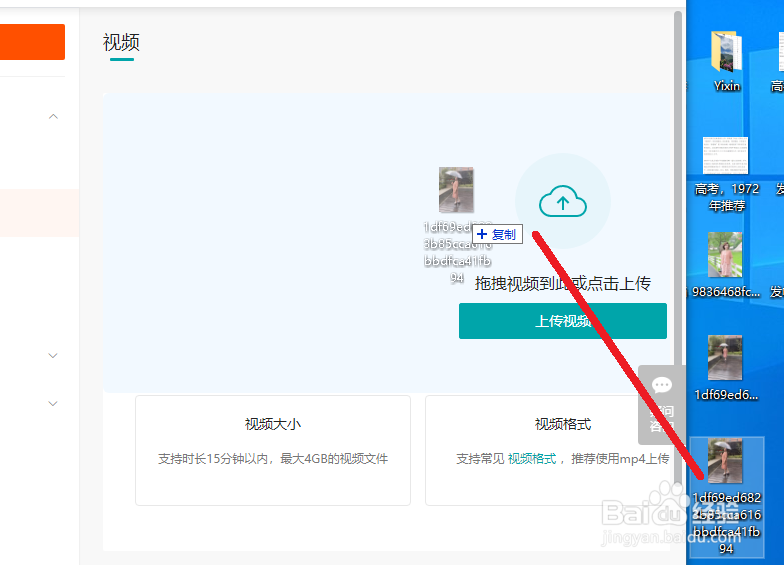Screen dimensions: 784x565
Task: Click the 上传视频 button
Action: point(562,321)
